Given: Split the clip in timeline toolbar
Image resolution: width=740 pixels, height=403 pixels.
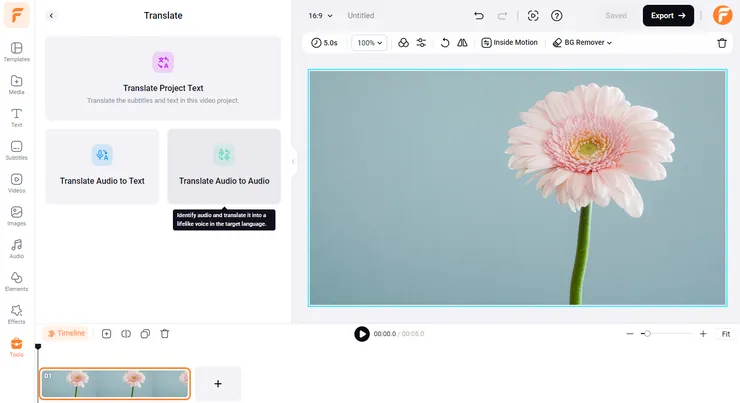Looking at the screenshot, I should (126, 333).
